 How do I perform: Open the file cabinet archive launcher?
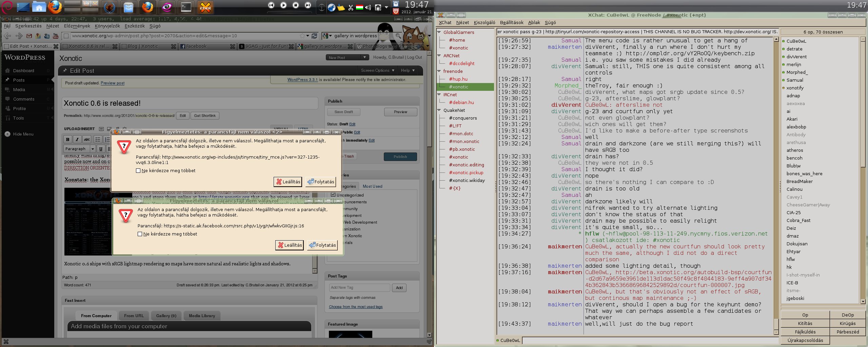128,7
